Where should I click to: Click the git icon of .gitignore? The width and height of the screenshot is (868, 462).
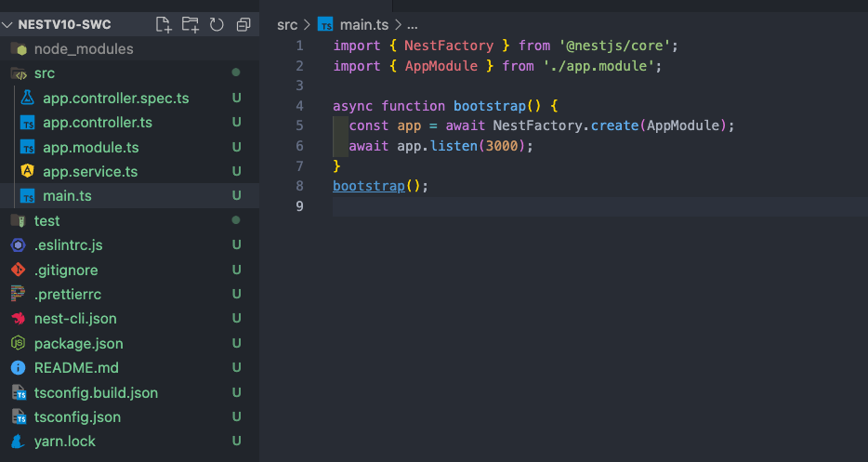coord(19,270)
